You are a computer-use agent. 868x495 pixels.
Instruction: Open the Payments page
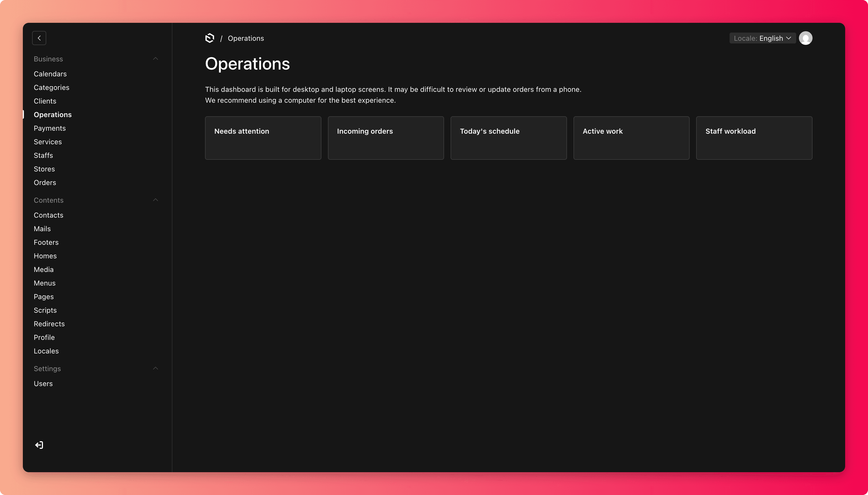50,128
